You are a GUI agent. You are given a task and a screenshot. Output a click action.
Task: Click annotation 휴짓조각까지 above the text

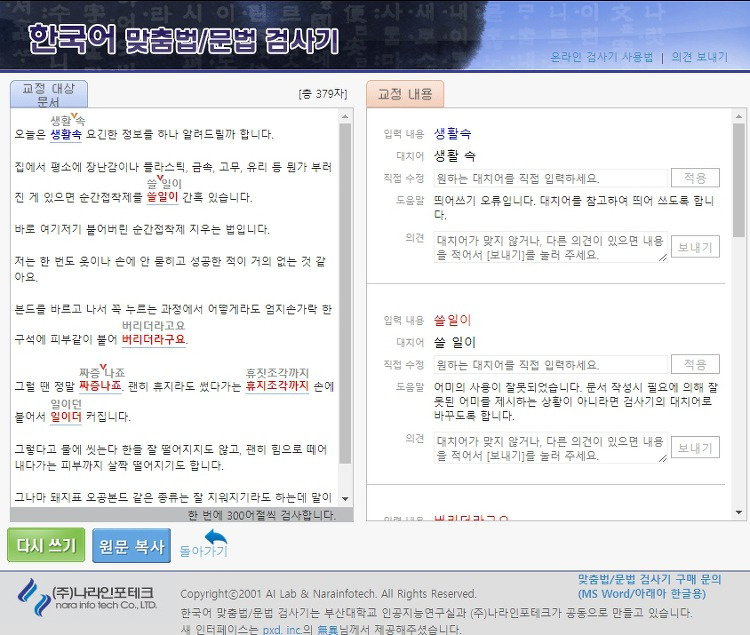(x=277, y=372)
